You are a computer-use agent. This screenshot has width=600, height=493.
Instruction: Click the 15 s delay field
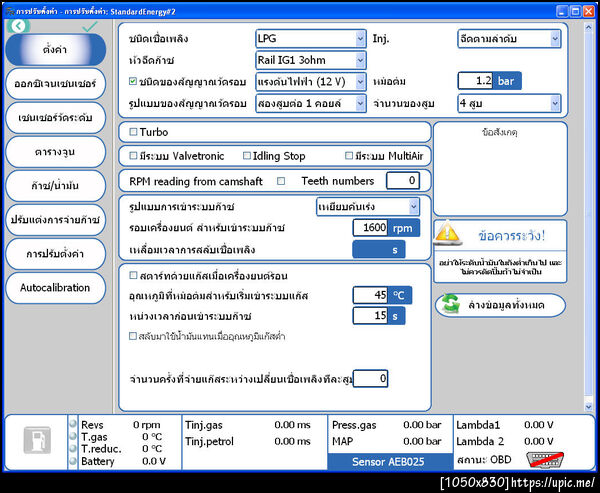click(370, 316)
